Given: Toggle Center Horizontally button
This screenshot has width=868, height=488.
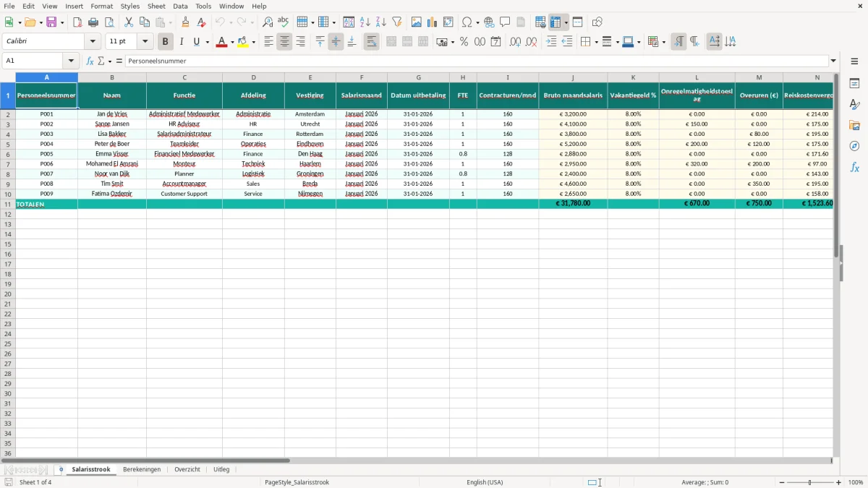Looking at the screenshot, I should click(285, 42).
